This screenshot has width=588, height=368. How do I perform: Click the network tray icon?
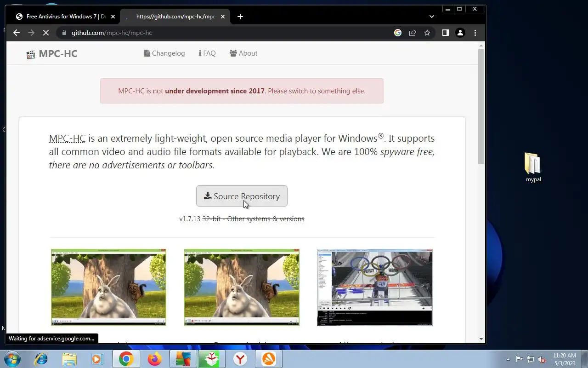531,359
